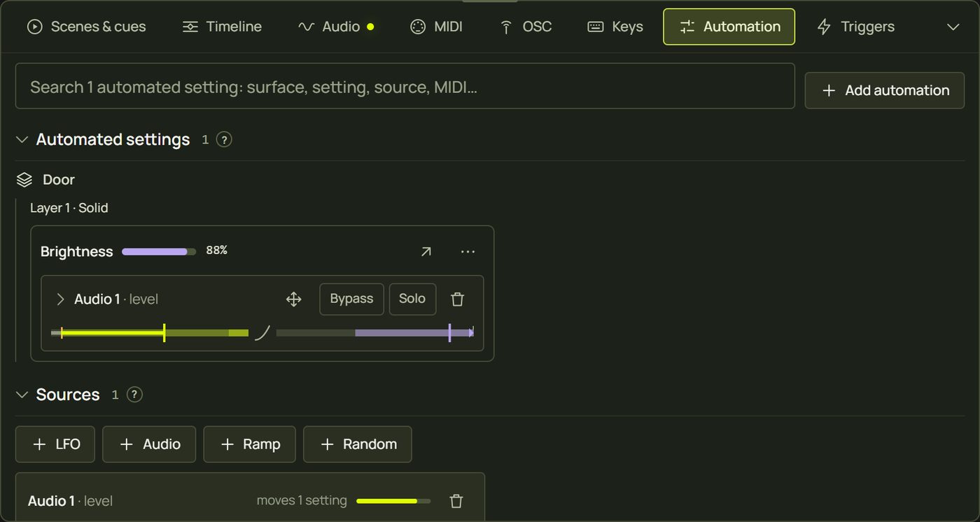980x522 pixels.
Task: Click the help icon beside Automated settings
Action: coord(224,139)
